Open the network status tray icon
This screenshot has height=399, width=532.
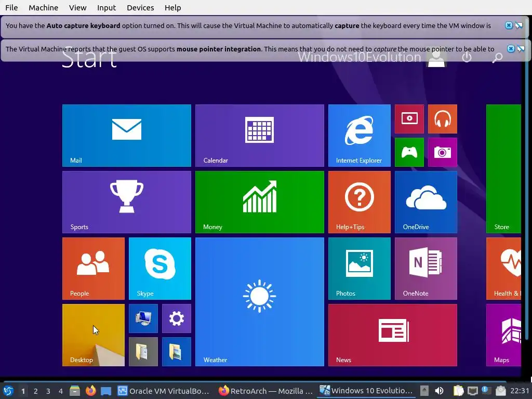click(472, 391)
